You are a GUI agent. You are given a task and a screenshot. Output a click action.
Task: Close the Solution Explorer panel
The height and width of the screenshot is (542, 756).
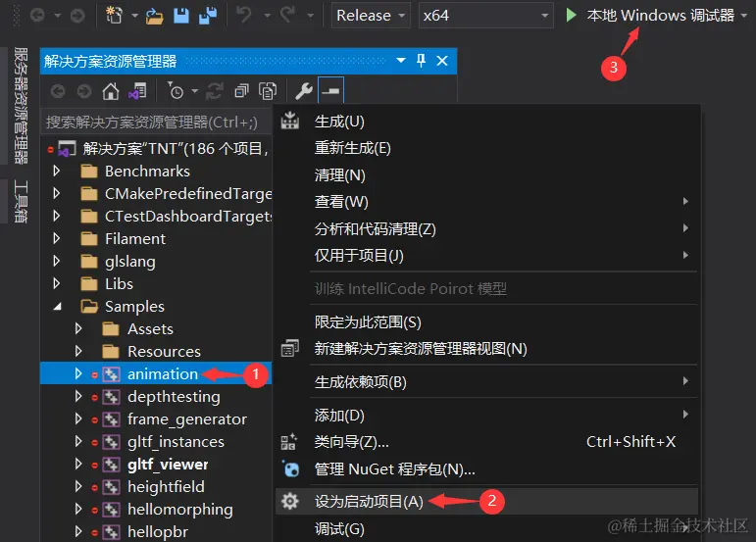442,61
